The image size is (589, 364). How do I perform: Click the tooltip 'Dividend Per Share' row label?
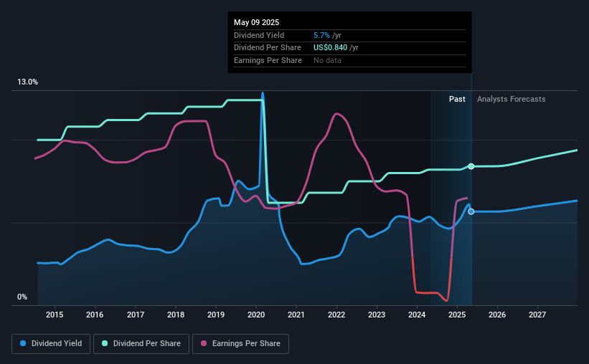(x=268, y=48)
